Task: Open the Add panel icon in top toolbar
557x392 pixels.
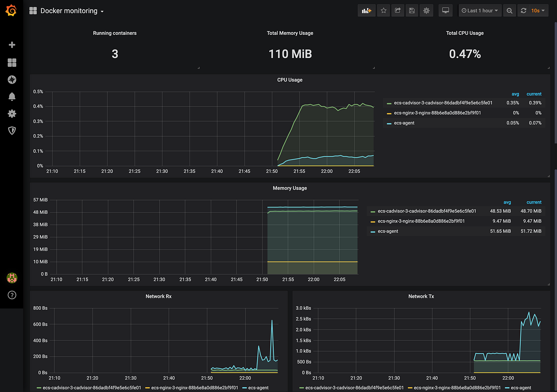Action: point(366,10)
